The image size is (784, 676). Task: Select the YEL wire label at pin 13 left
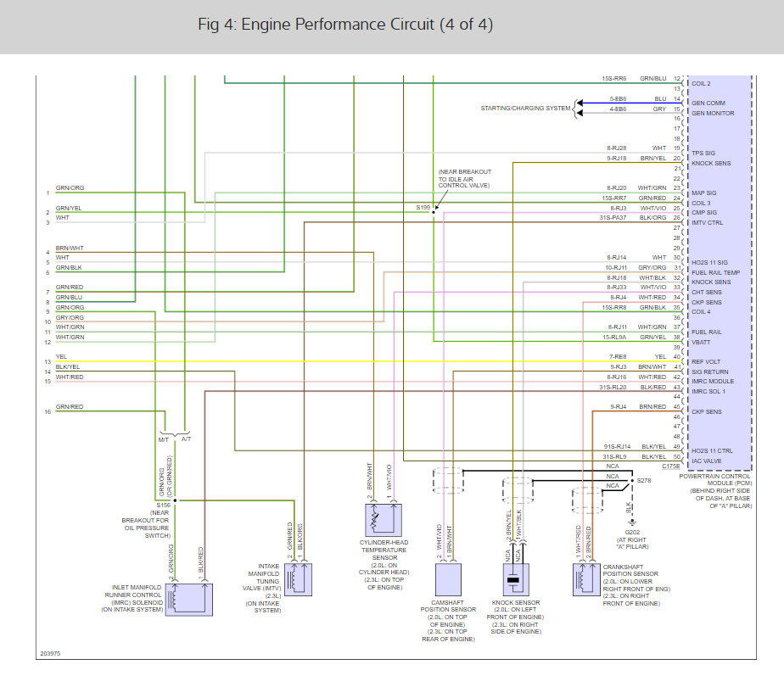point(61,356)
